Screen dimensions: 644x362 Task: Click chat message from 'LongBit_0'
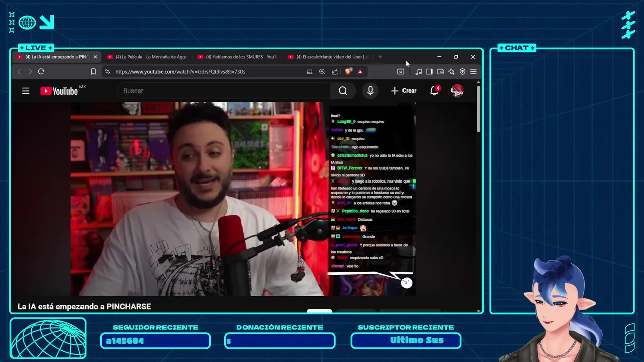click(x=358, y=122)
